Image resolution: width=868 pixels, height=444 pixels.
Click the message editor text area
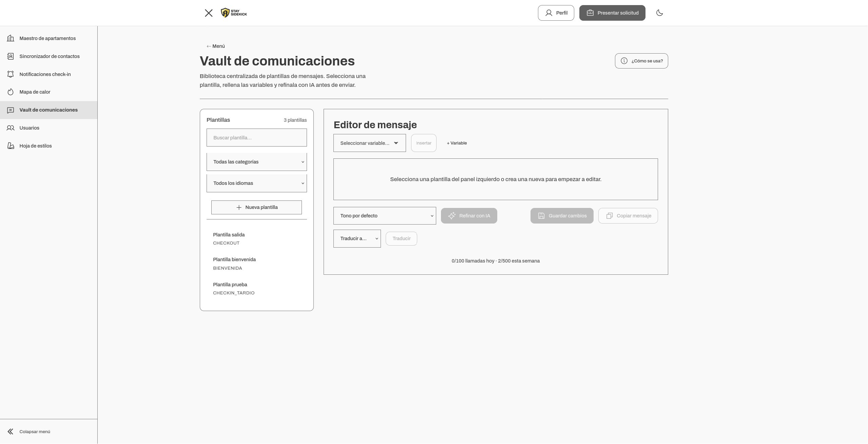496,179
